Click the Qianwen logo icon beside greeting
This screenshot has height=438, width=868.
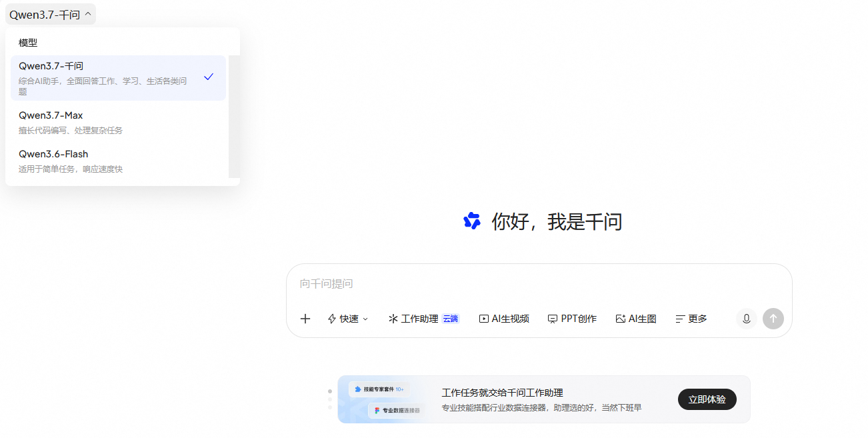point(472,221)
